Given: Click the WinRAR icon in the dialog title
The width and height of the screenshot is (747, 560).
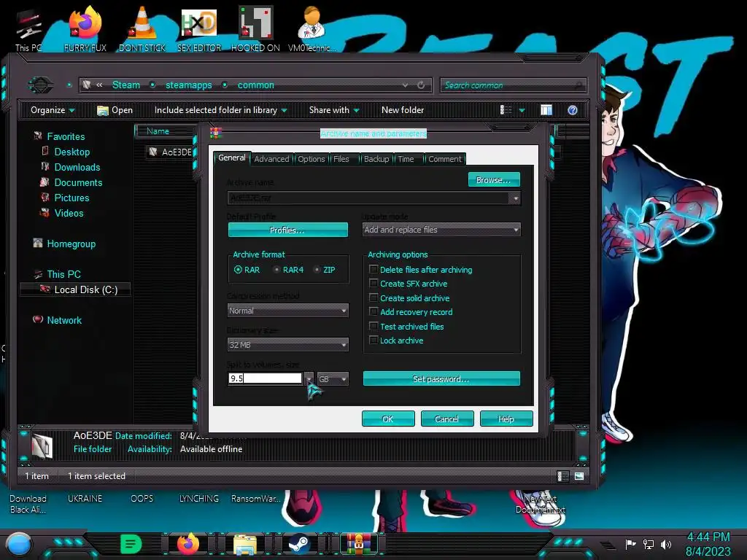Looking at the screenshot, I should click(x=216, y=133).
